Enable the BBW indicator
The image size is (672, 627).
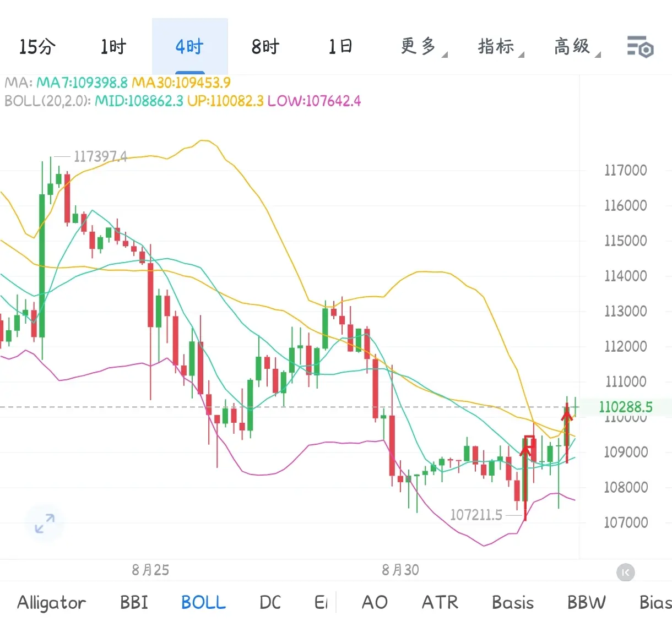[x=587, y=602]
